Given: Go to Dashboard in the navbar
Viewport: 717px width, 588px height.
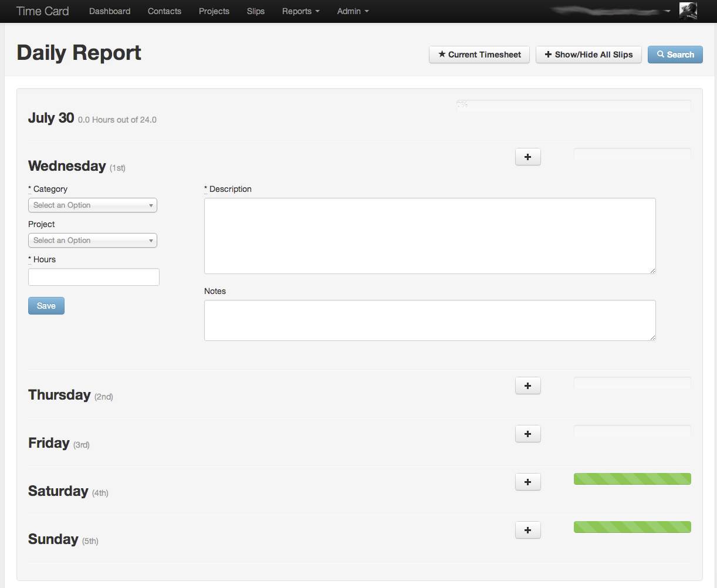Looking at the screenshot, I should (110, 11).
